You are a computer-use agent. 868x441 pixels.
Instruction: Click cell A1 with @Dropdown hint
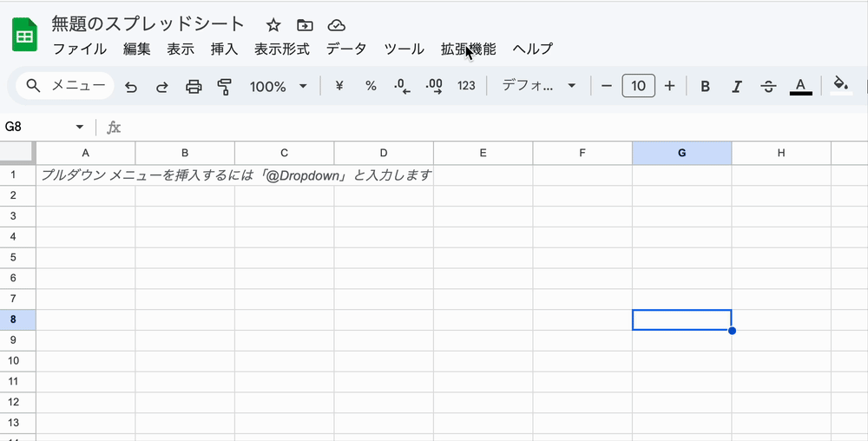[x=86, y=175]
